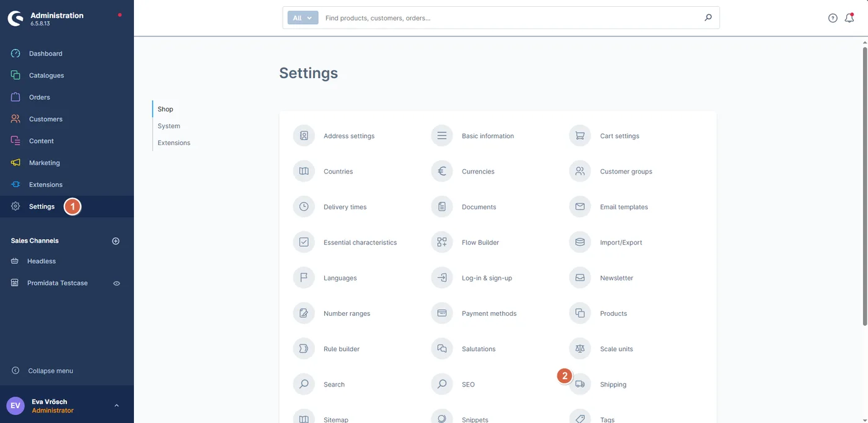Toggle Promidata Testcase storefront eye icon
This screenshot has height=423, width=868.
click(x=117, y=283)
